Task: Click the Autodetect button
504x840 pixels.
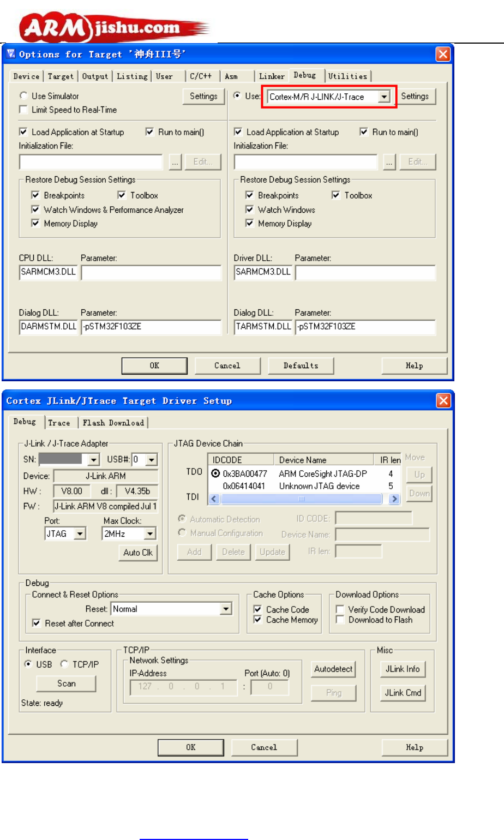Action: pos(333,669)
